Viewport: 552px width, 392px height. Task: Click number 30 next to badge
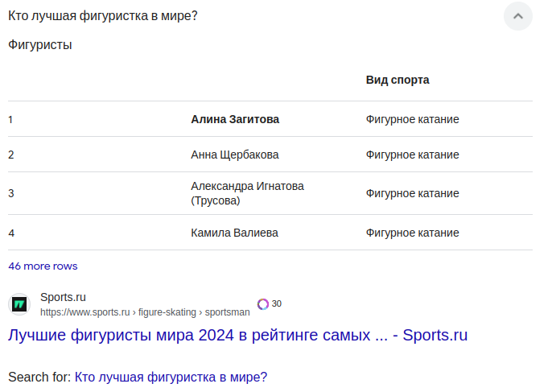(x=277, y=304)
